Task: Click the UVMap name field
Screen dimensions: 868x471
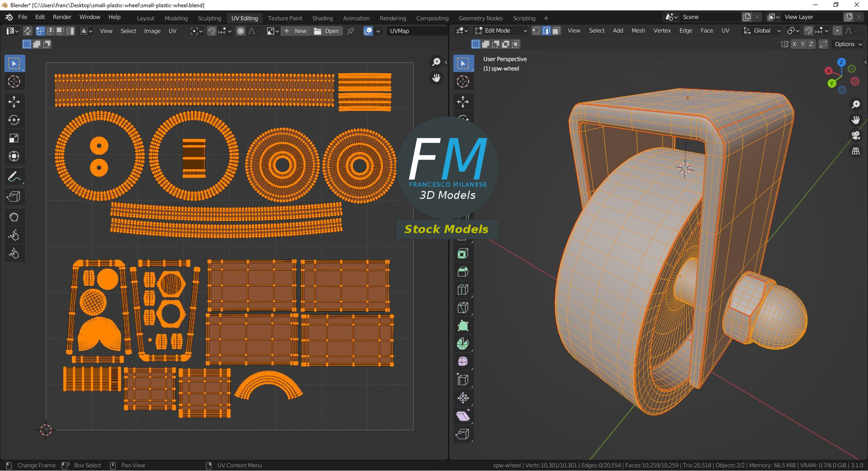Action: (416, 31)
